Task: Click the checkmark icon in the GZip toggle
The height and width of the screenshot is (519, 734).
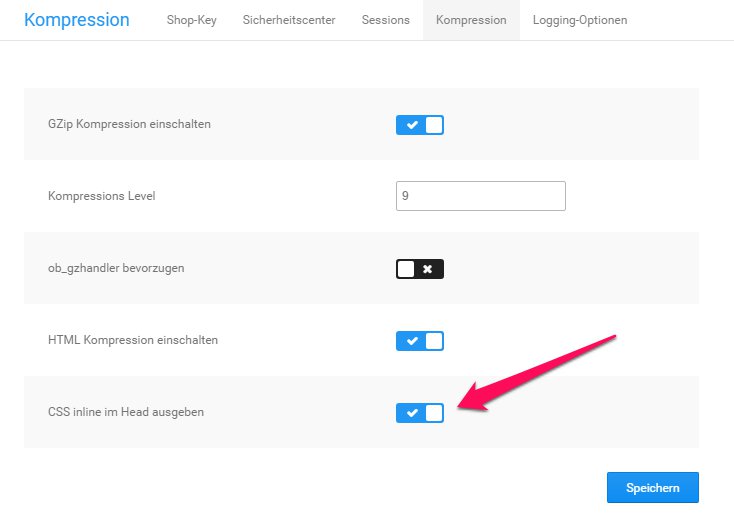Action: (x=411, y=125)
